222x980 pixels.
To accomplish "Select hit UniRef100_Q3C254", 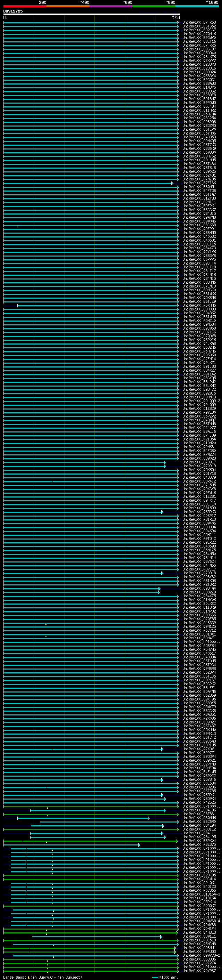I will (x=199, y=118).
